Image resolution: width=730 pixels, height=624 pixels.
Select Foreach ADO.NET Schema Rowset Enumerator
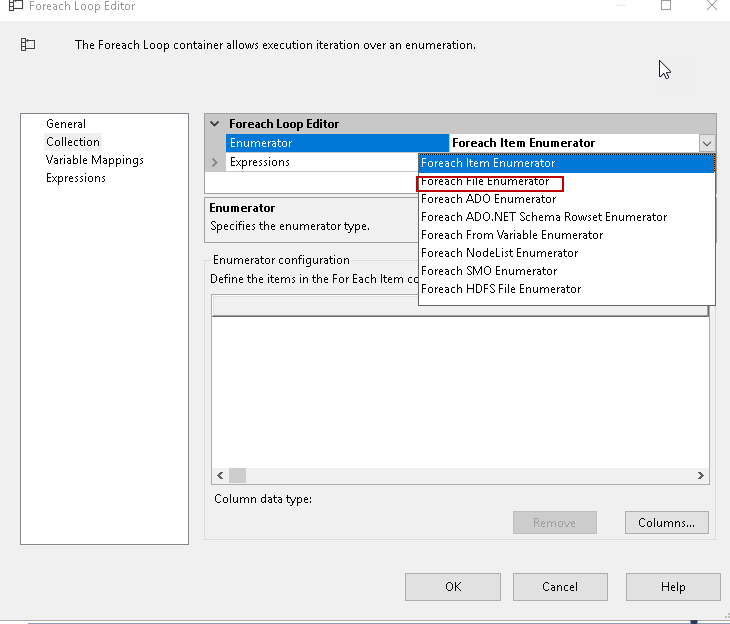click(544, 217)
